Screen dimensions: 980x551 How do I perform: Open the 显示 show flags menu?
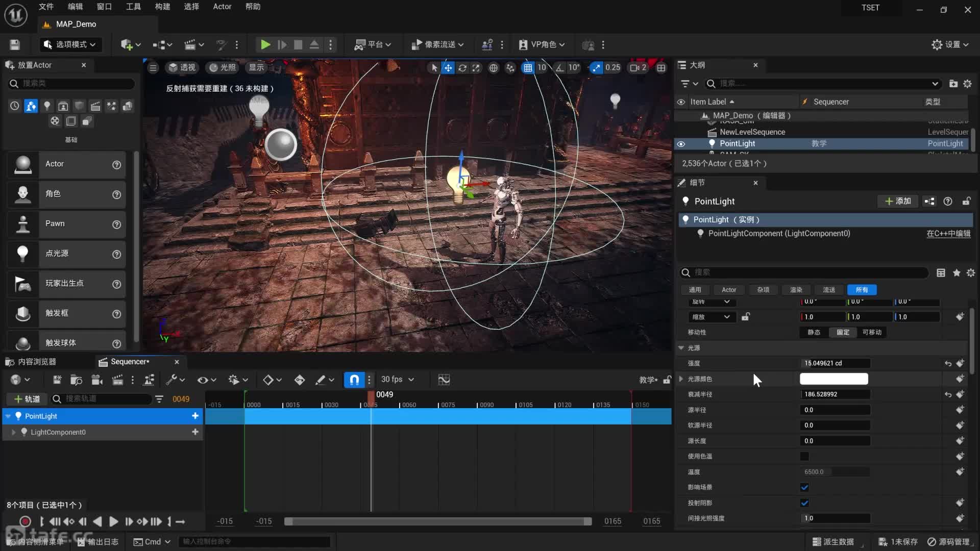(x=256, y=67)
